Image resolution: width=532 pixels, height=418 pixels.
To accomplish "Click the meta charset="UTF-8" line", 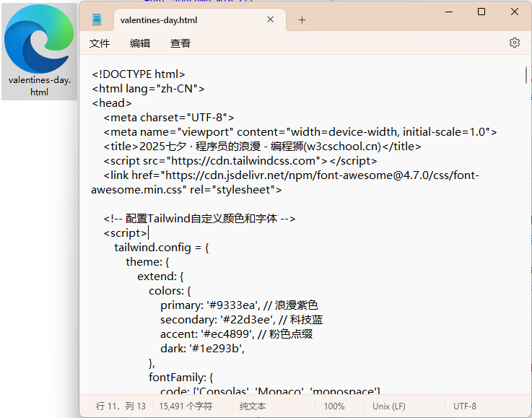I will pyautogui.click(x=169, y=118).
